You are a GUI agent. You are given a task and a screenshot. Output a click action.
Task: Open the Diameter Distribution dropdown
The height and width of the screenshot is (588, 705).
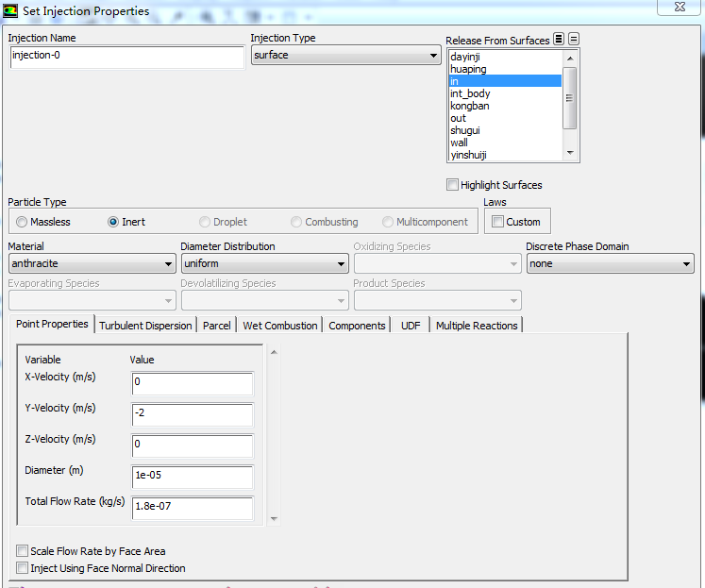tap(265, 264)
